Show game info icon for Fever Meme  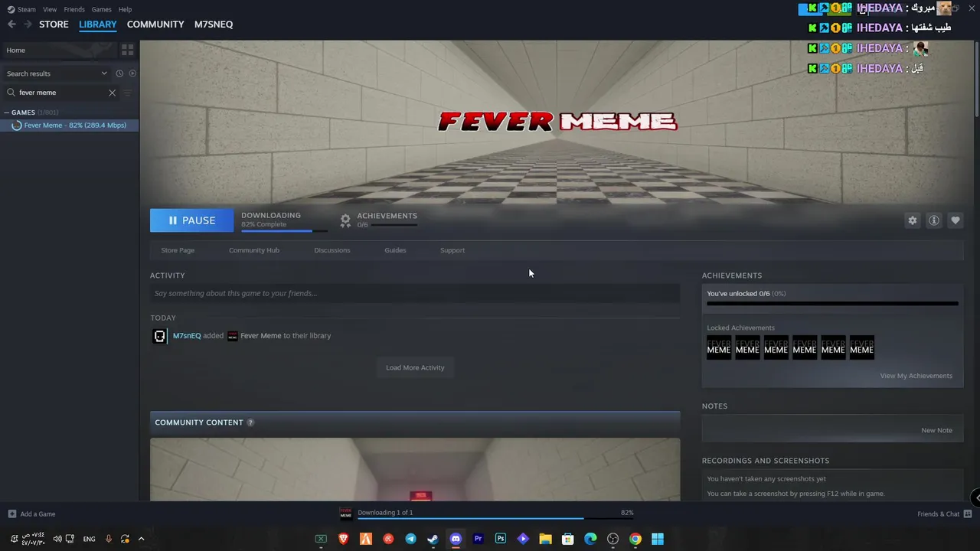pos(934,220)
